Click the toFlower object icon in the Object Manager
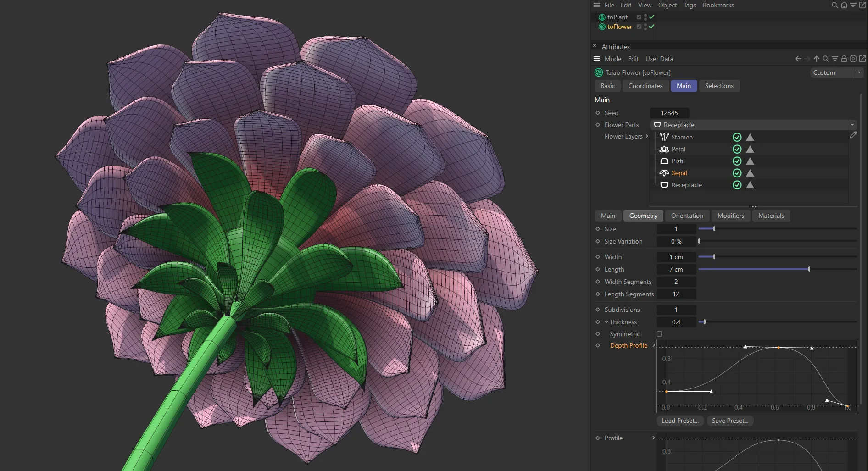The image size is (868, 471). click(x=601, y=27)
